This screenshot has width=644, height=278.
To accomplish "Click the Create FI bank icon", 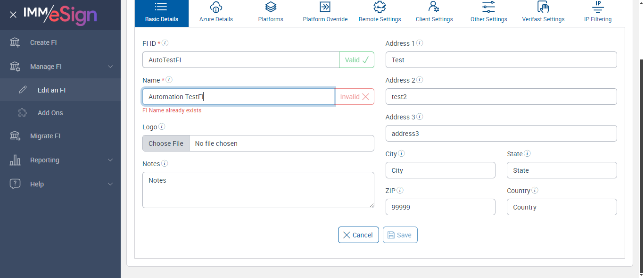I will (15, 42).
